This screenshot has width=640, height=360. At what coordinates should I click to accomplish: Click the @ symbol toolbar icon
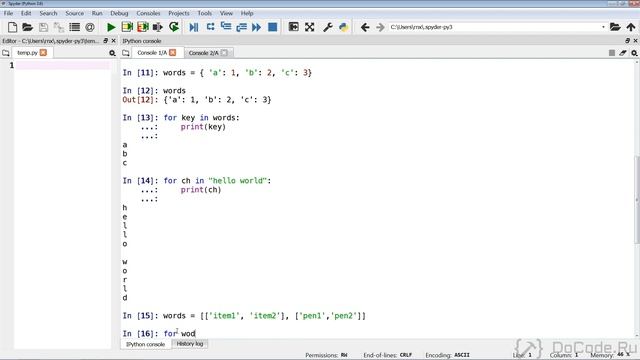(x=90, y=27)
